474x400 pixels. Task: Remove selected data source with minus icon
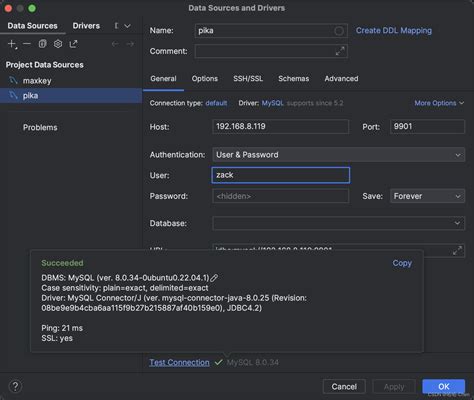27,44
